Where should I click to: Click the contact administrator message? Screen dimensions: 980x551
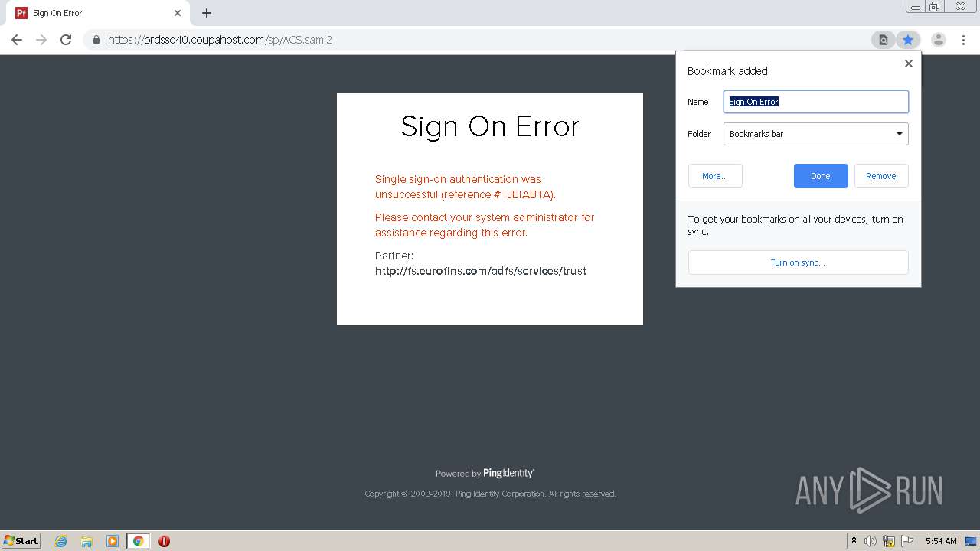(x=485, y=225)
